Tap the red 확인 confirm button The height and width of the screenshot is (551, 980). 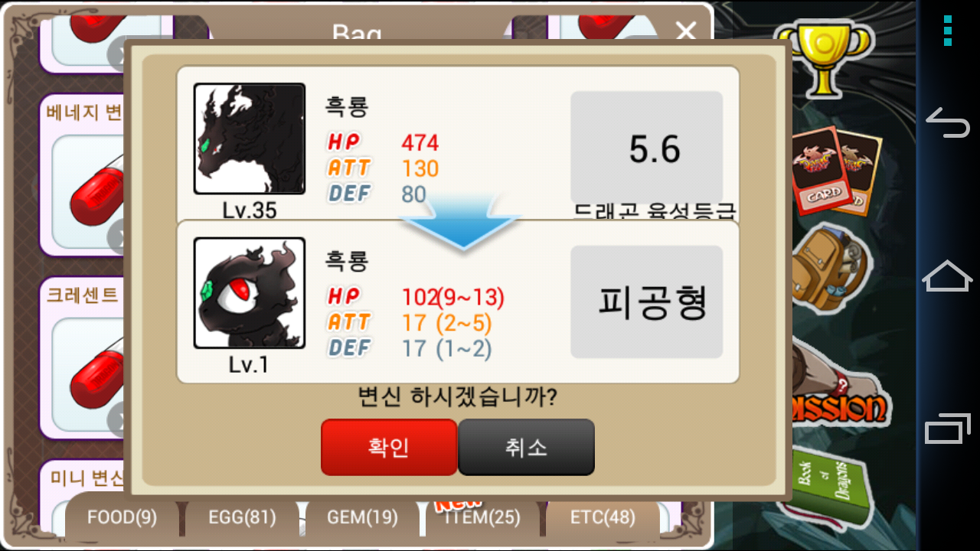click(x=389, y=447)
